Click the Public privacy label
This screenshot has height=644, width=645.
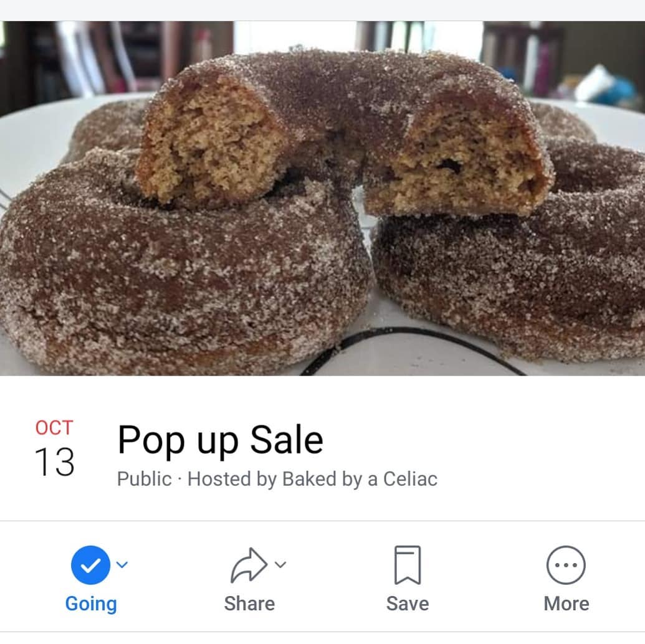[x=144, y=479]
